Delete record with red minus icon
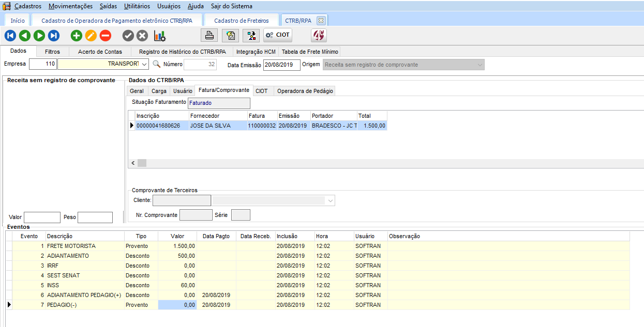 [106, 36]
